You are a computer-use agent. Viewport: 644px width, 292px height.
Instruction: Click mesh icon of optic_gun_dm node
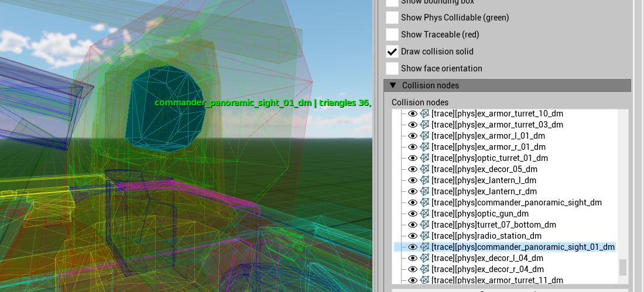point(425,214)
